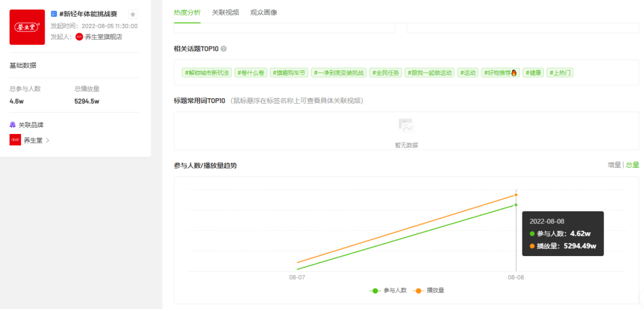This screenshot has width=644, height=309.
Task: Switch the trend chart to 总量
Action: 633,165
